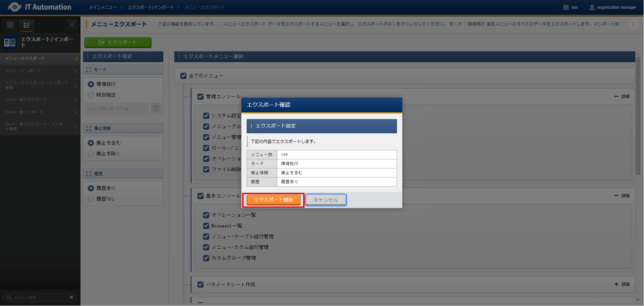644x306 pixels.
Task: Select the list menu view icon
Action: [26, 25]
